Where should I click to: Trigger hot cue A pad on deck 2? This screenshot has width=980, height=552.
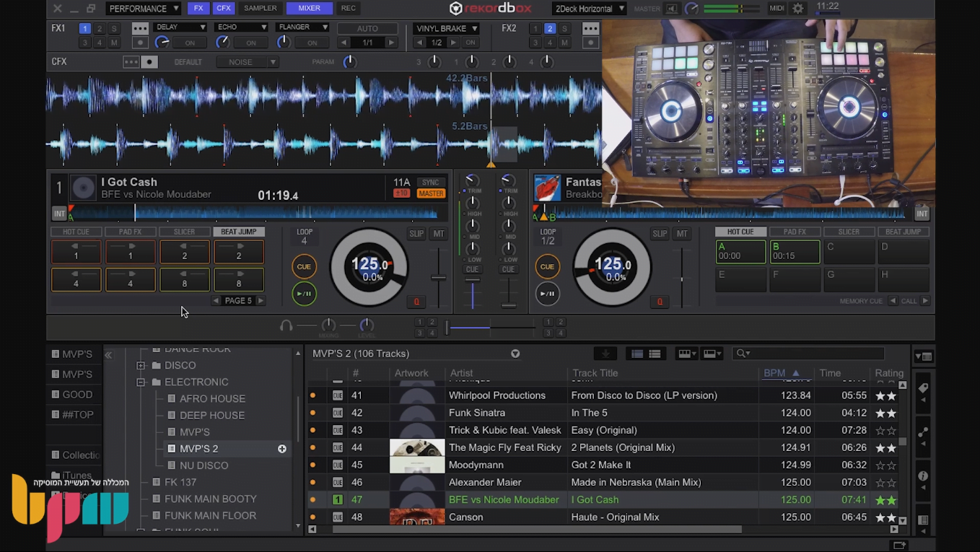pyautogui.click(x=740, y=252)
